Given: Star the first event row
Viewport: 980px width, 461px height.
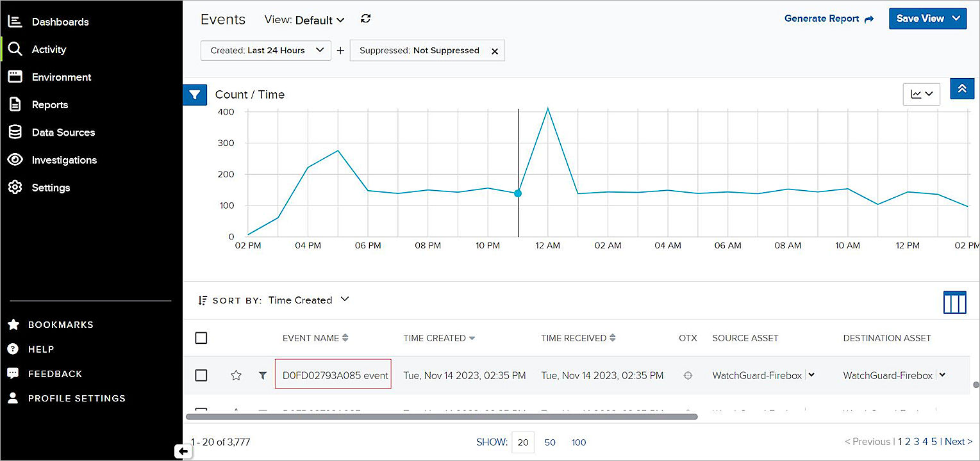Looking at the screenshot, I should click(236, 375).
